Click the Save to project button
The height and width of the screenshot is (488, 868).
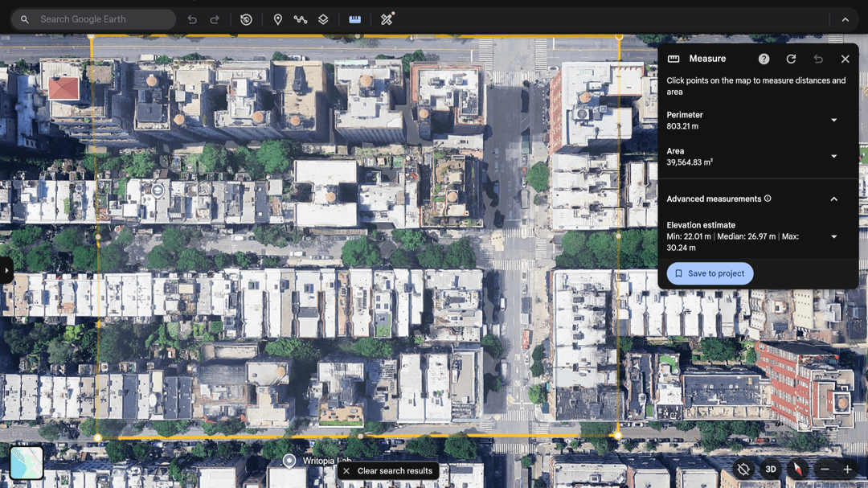pos(710,273)
